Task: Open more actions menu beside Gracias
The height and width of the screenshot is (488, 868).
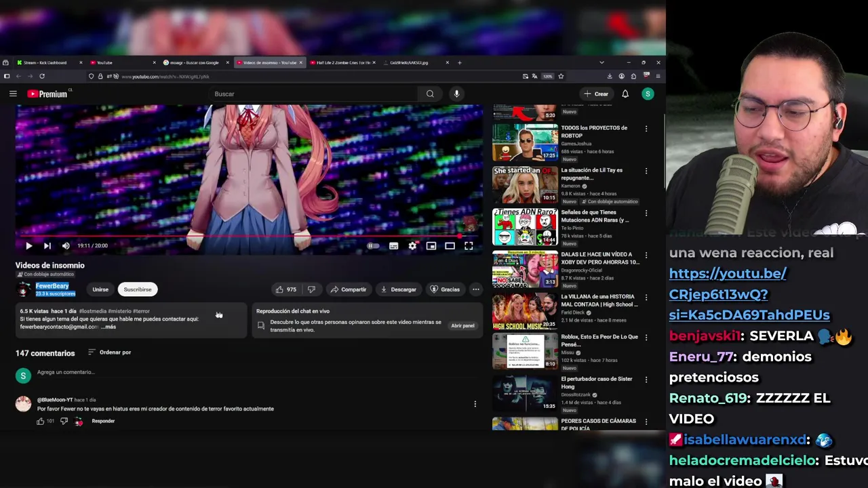Action: pos(475,289)
